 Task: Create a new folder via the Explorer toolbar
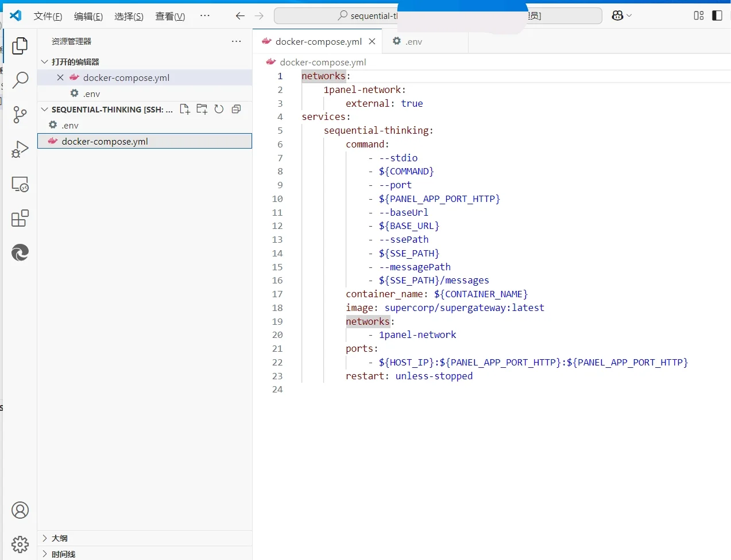pyautogui.click(x=202, y=109)
